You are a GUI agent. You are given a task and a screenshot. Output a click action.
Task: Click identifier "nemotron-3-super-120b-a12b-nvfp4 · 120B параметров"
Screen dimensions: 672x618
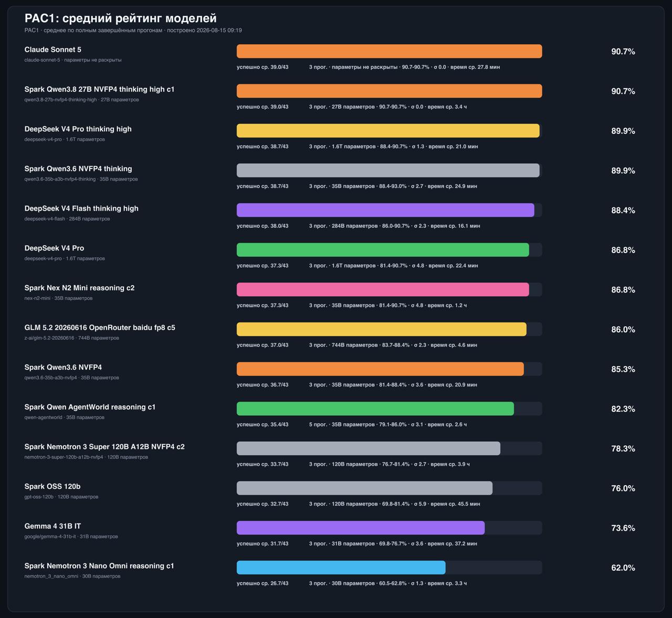pyautogui.click(x=87, y=457)
